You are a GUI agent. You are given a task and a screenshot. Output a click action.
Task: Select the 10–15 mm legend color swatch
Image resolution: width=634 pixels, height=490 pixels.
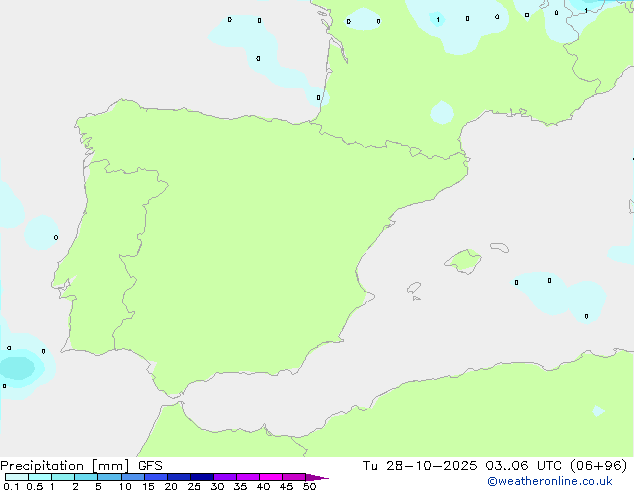[133, 477]
